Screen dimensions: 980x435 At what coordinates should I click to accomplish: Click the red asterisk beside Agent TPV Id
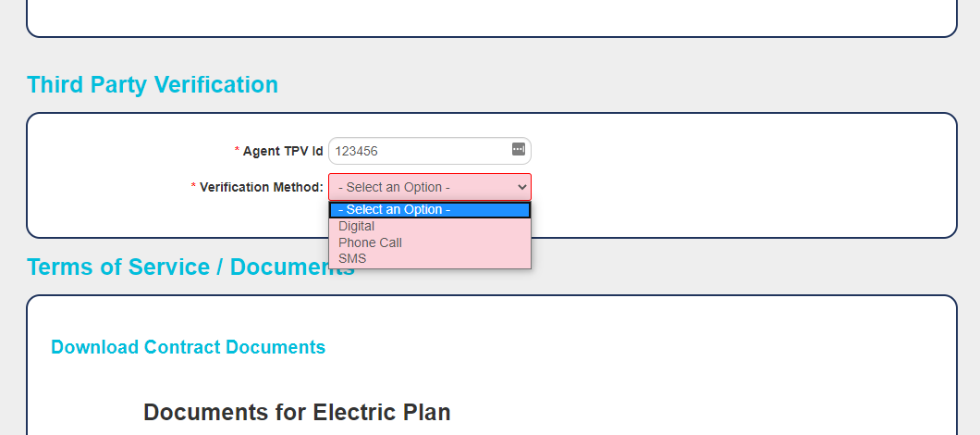[237, 150]
